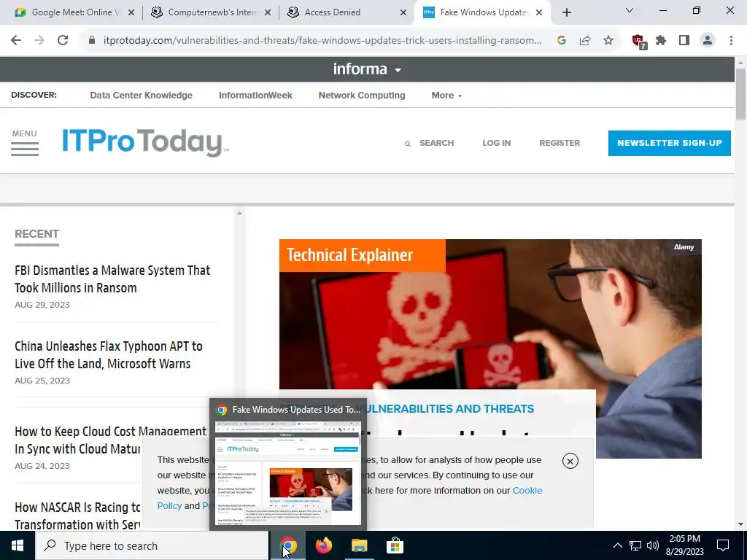Open China Unleashes Flax Typhoon article
This screenshot has width=747, height=560.
[109, 355]
